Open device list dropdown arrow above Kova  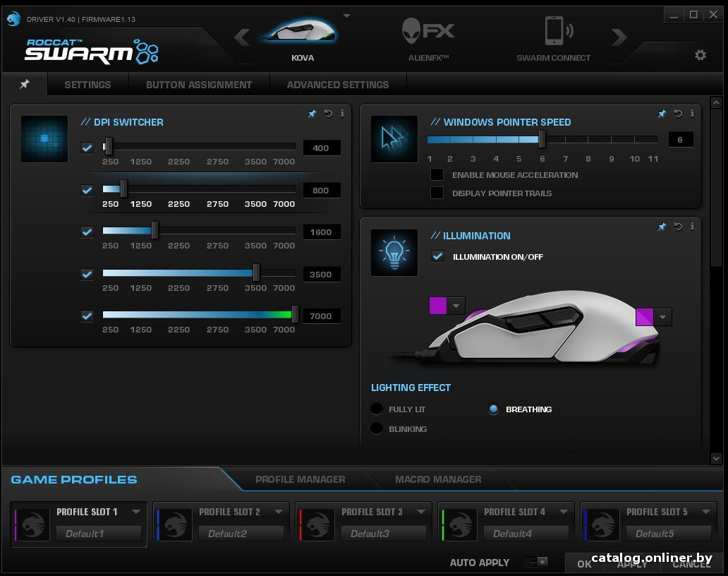point(346,16)
